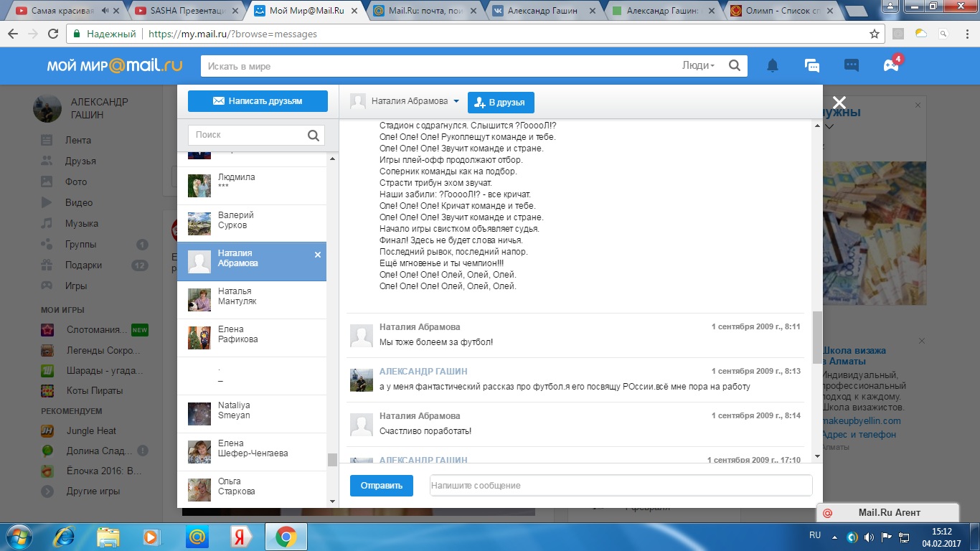Viewport: 980px width, 551px height.
Task: Open the Windows Start menu
Action: [x=17, y=536]
